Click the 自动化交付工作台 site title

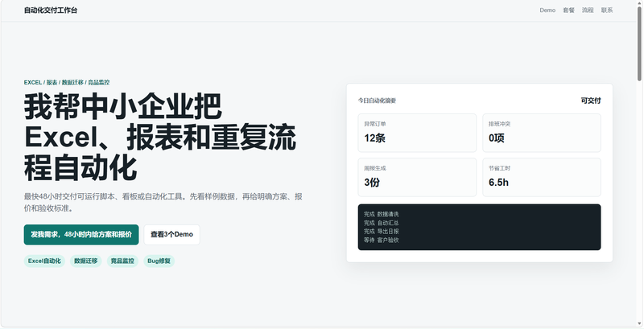pyautogui.click(x=51, y=10)
